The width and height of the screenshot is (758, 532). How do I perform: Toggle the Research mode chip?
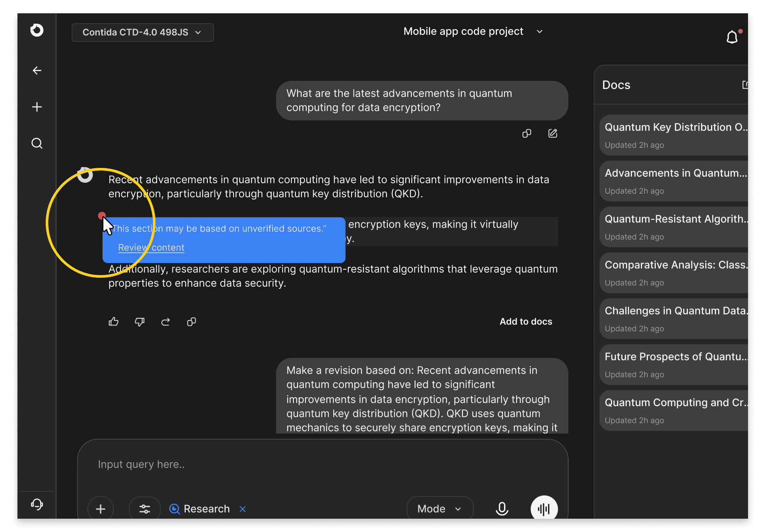200,509
